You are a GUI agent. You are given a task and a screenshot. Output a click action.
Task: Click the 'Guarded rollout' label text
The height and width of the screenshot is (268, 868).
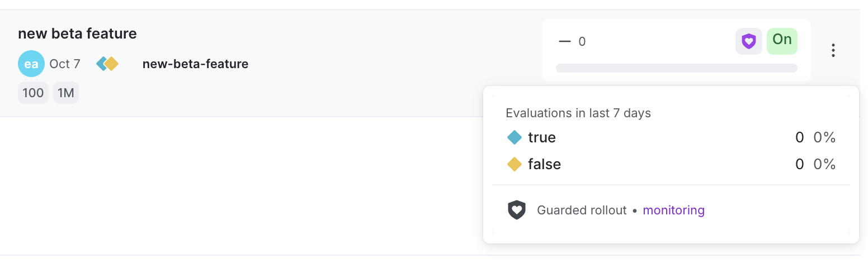[x=582, y=210]
